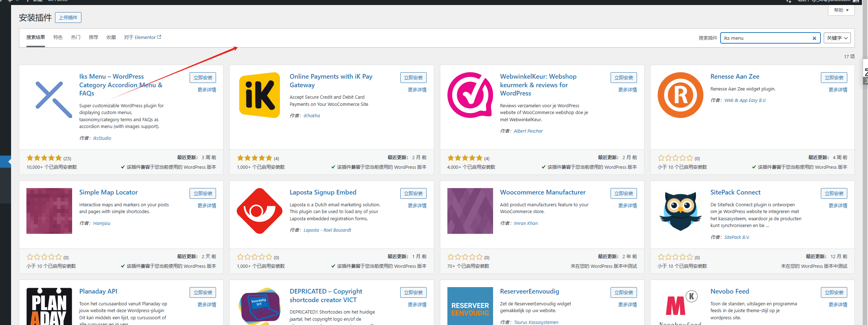The width and height of the screenshot is (868, 325).
Task: Install Online Payments with iK Pay Gateway
Action: coord(413,78)
